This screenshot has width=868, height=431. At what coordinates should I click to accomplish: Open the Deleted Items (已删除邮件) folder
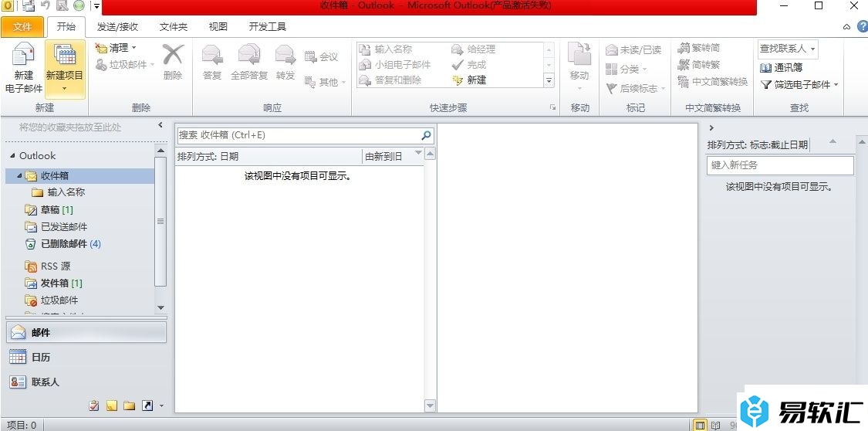[62, 244]
